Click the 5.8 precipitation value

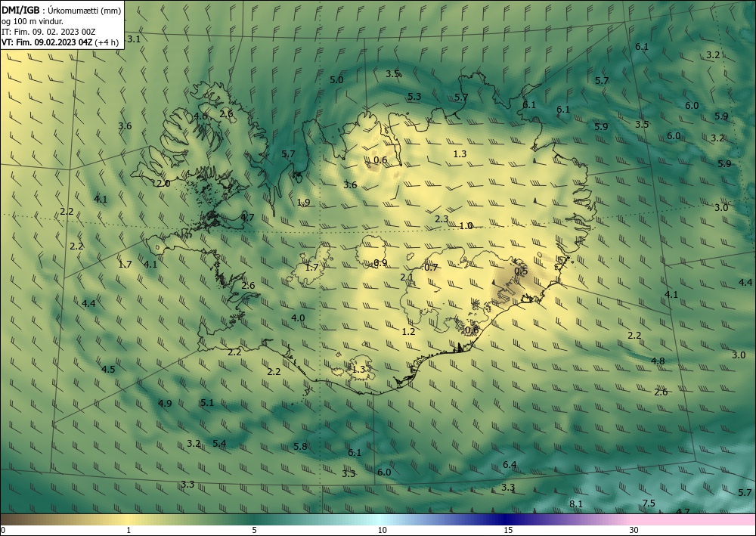(x=300, y=446)
